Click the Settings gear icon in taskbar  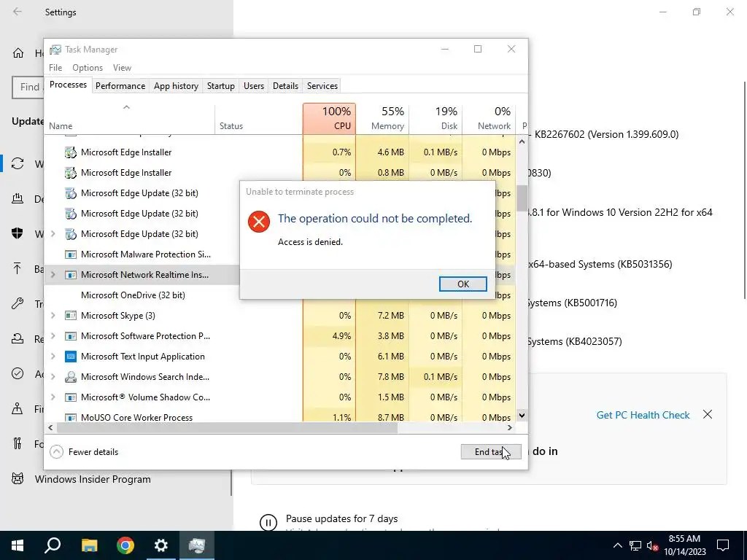tap(161, 545)
